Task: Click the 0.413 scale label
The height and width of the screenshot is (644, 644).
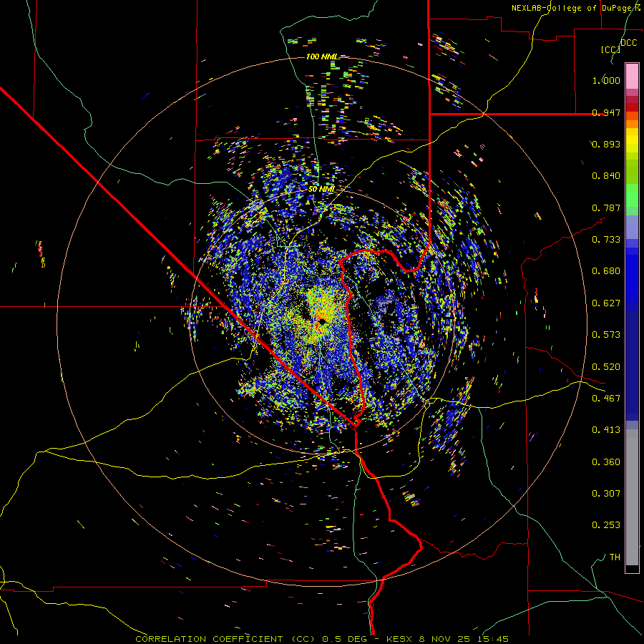Action: 606,430
